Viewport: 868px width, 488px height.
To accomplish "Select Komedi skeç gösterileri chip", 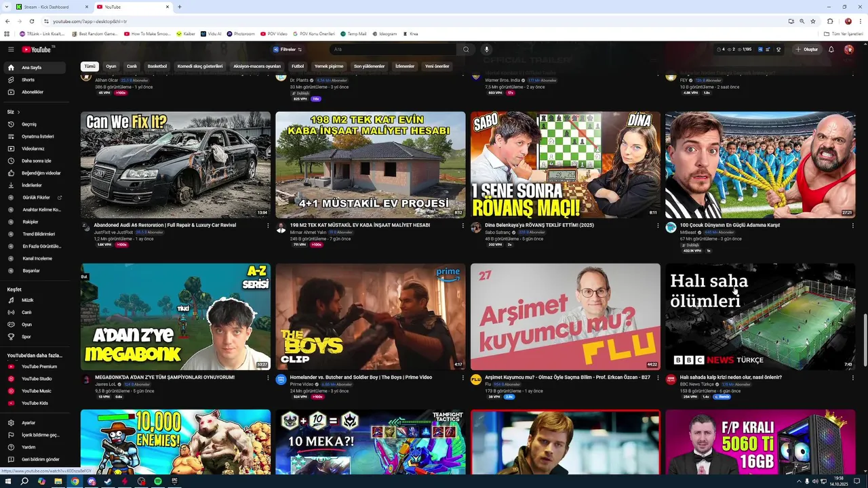I will [200, 66].
